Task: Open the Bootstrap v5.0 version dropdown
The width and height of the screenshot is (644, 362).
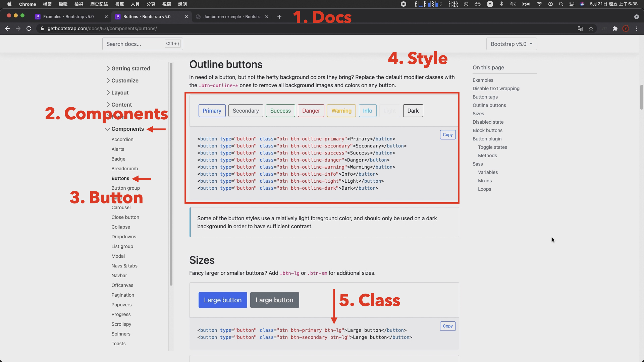Action: pos(512,44)
